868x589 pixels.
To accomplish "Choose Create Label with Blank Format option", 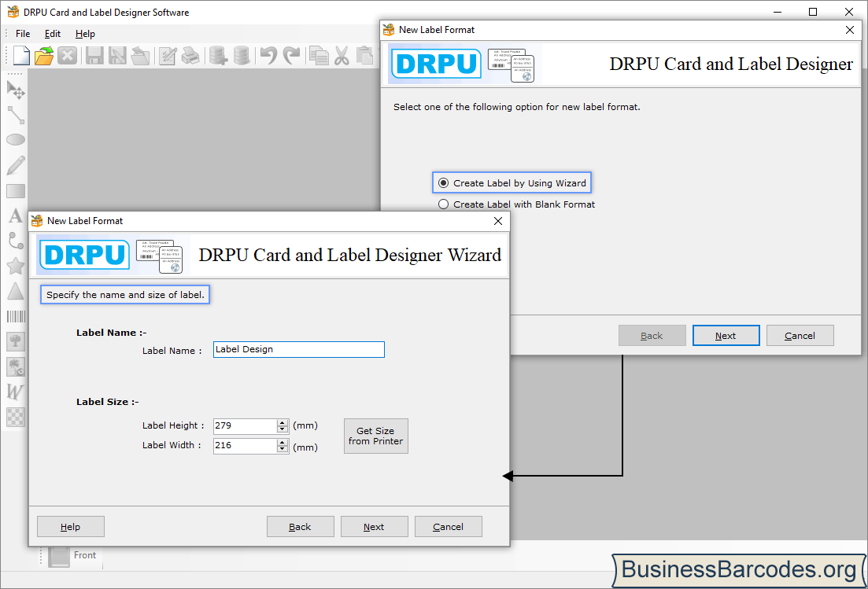I will tap(516, 204).
